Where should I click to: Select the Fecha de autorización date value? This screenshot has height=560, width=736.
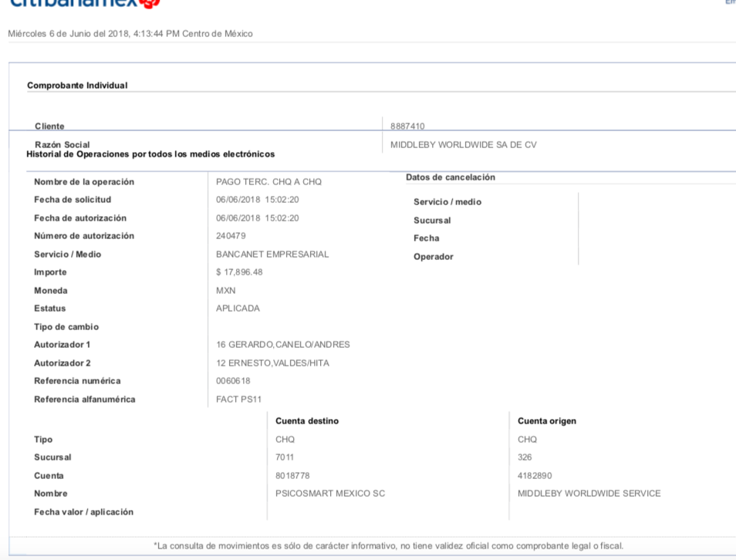(x=257, y=218)
